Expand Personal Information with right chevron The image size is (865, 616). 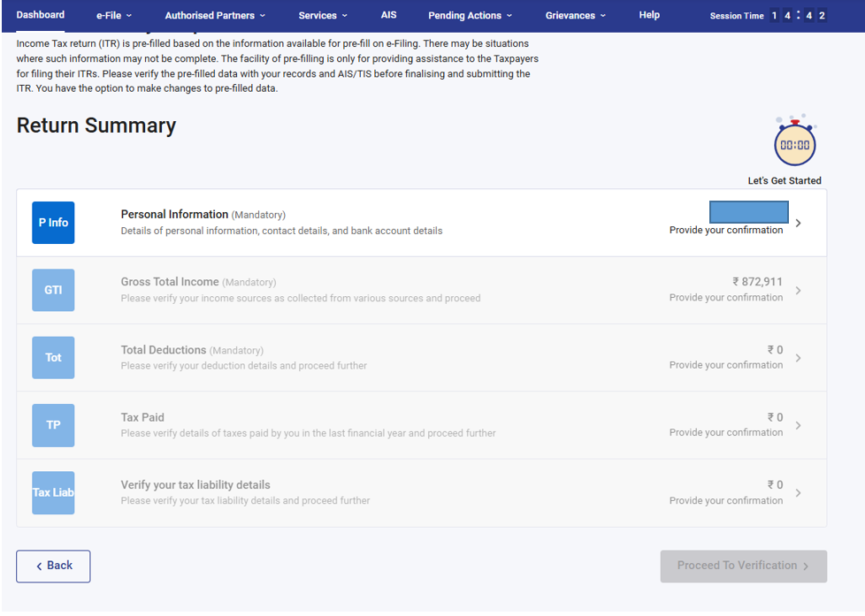(798, 224)
